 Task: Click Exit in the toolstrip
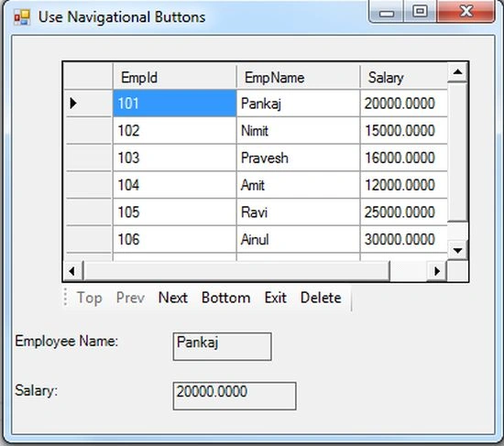coord(275,298)
